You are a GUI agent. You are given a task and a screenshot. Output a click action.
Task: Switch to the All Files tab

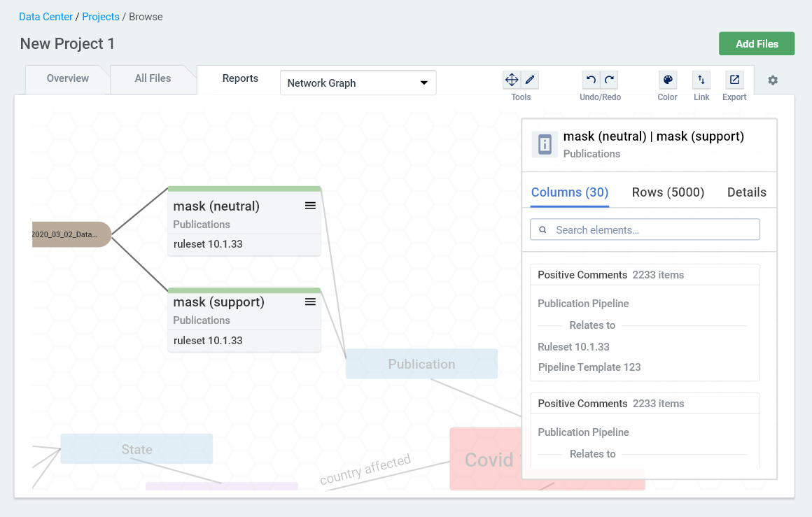(x=153, y=78)
